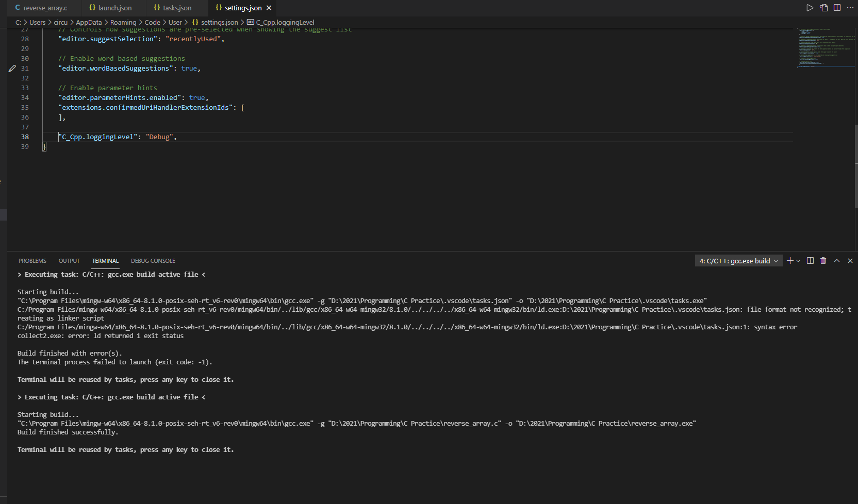This screenshot has height=504, width=858.
Task: Maximize the panel with the chevron-up toggle
Action: click(x=837, y=261)
